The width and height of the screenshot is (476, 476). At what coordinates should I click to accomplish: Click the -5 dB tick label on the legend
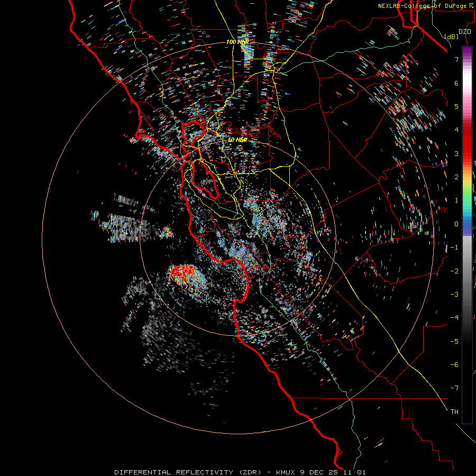coord(454,341)
